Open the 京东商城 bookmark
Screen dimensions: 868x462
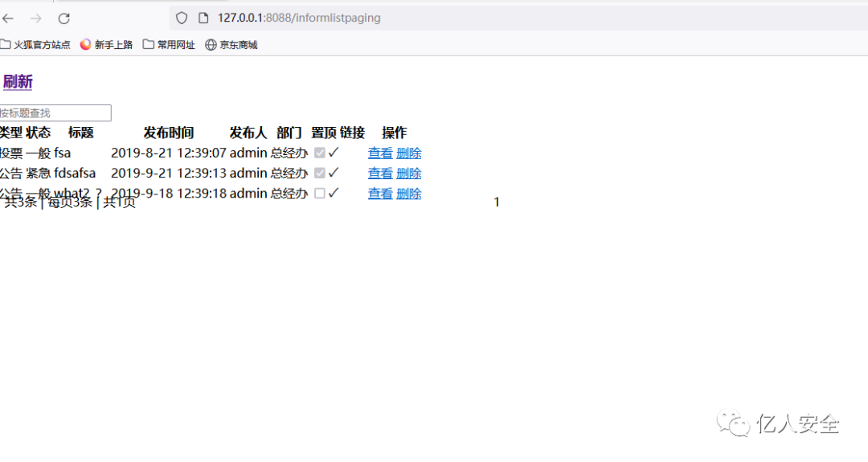(231, 45)
